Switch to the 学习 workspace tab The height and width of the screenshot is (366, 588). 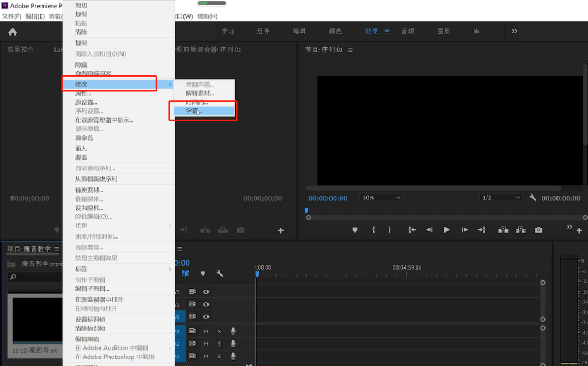(x=228, y=32)
